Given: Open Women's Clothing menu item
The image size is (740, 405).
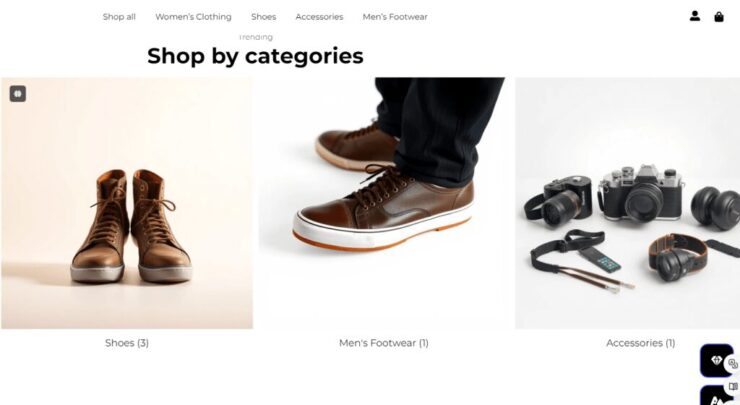Looking at the screenshot, I should point(193,17).
